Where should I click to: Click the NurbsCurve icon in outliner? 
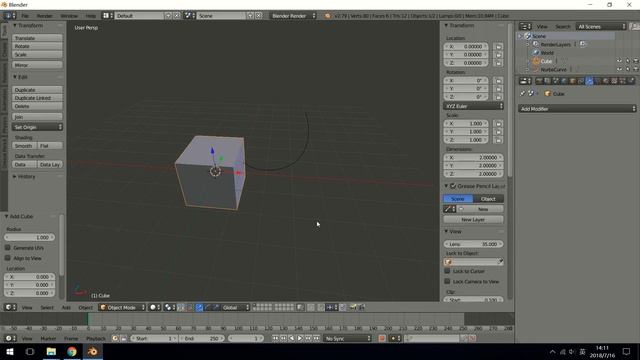(x=536, y=69)
